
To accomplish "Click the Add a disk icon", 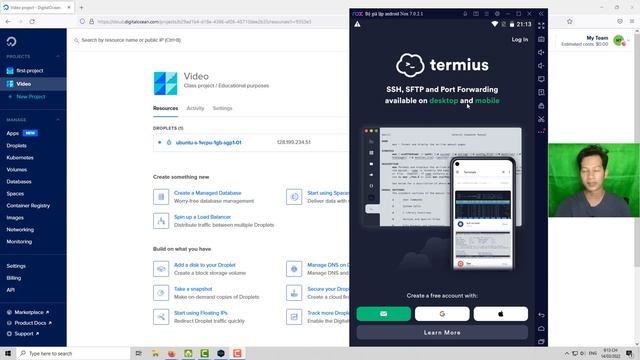I will (161, 269).
